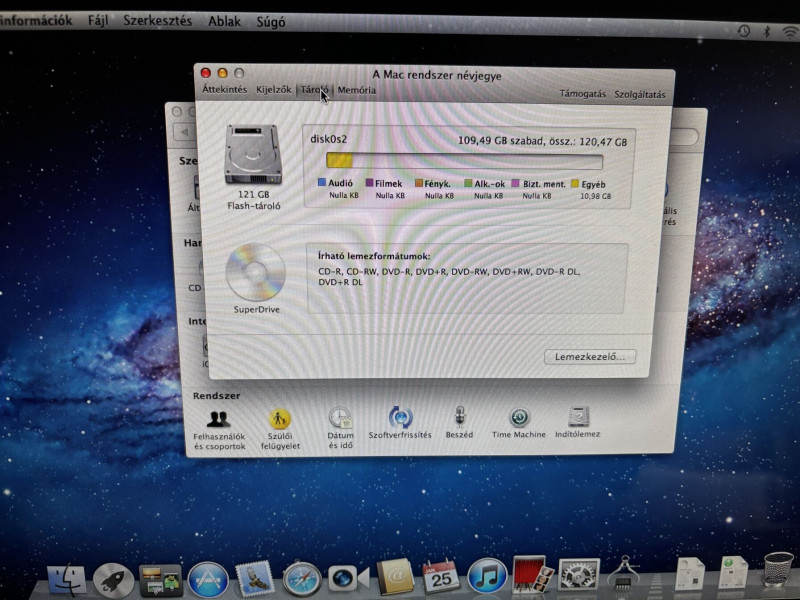Open Mail stamp icon in Dock
Viewport: 800px width, 600px height.
pos(255,579)
